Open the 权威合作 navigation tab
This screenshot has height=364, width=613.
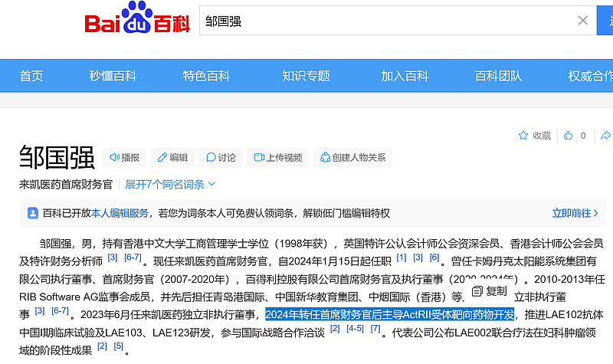[590, 76]
